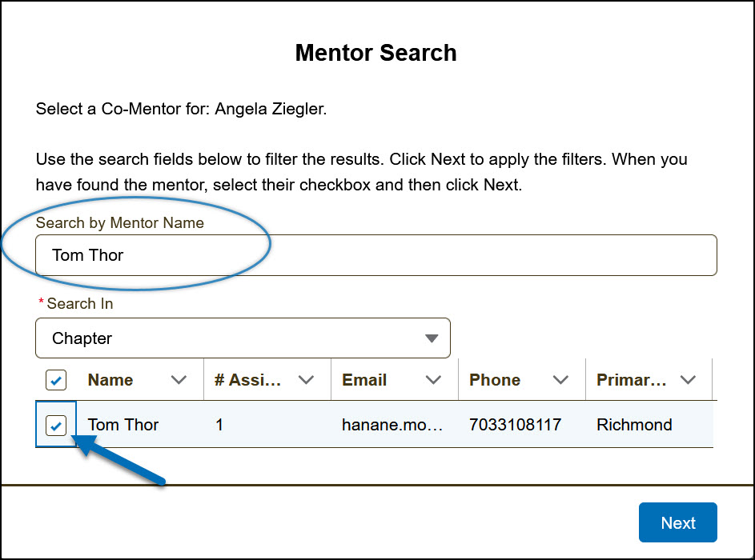The height and width of the screenshot is (560, 755).
Task: Click the Next button
Action: (677, 522)
